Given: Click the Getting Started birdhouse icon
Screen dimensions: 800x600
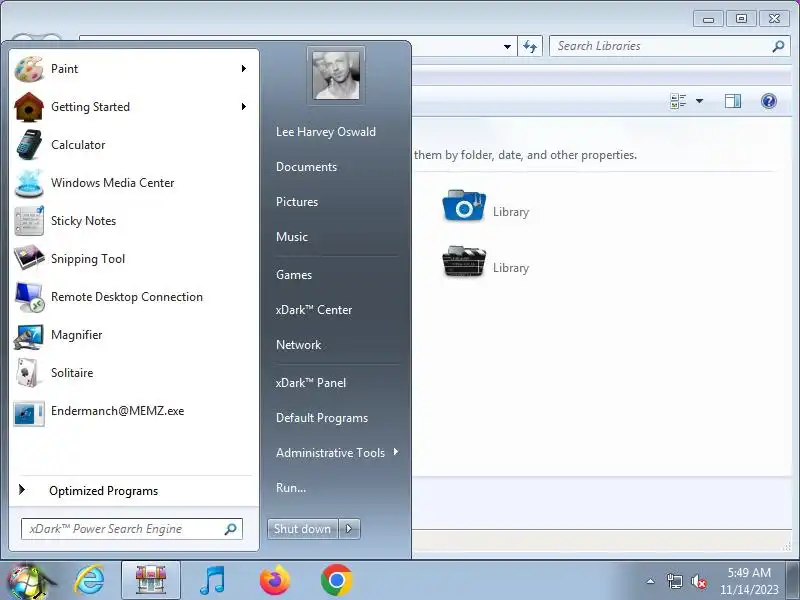Looking at the screenshot, I should pyautogui.click(x=29, y=107).
